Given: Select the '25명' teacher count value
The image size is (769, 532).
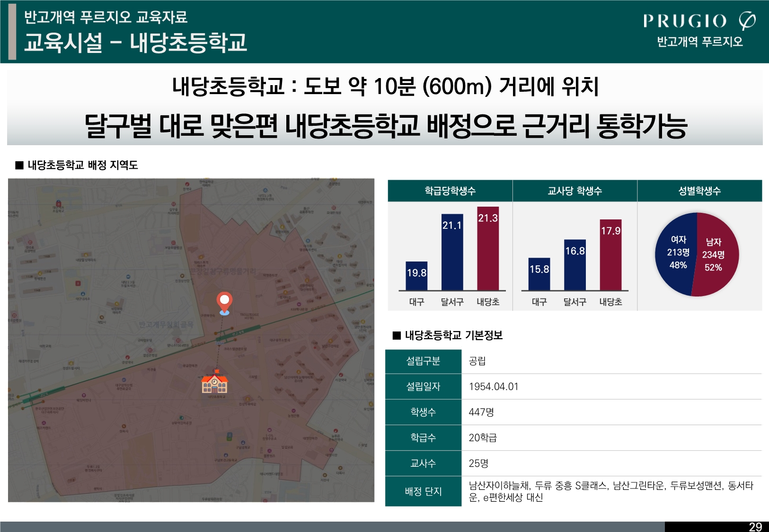Looking at the screenshot, I should (478, 463).
